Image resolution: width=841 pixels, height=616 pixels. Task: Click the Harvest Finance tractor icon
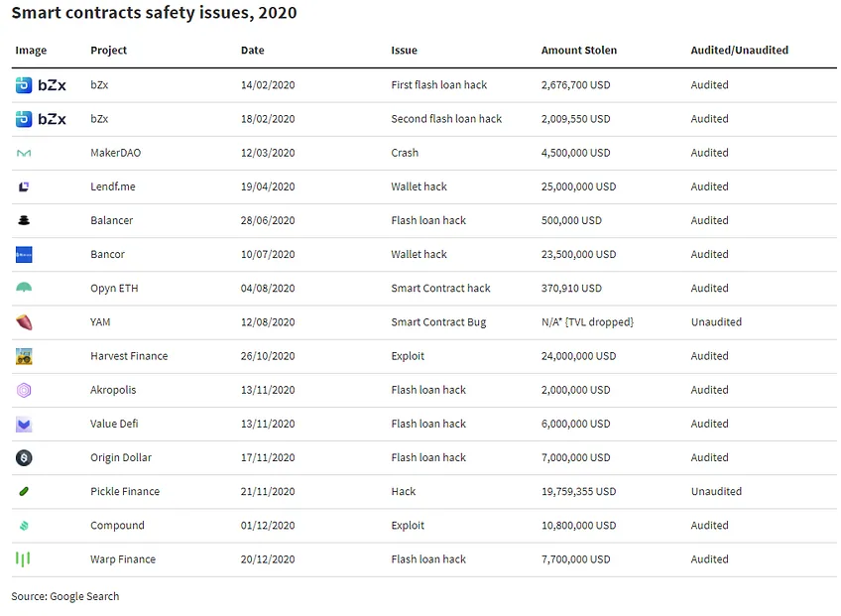24,356
